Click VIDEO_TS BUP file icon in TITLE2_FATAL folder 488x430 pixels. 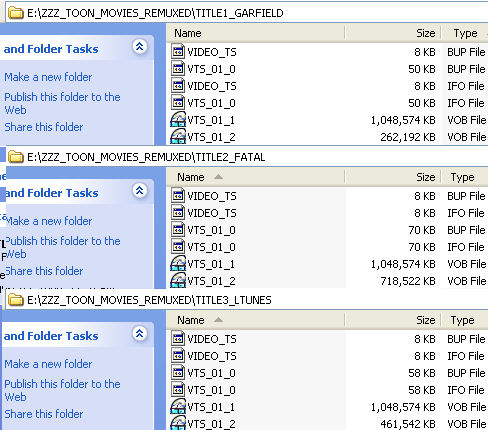coord(178,196)
